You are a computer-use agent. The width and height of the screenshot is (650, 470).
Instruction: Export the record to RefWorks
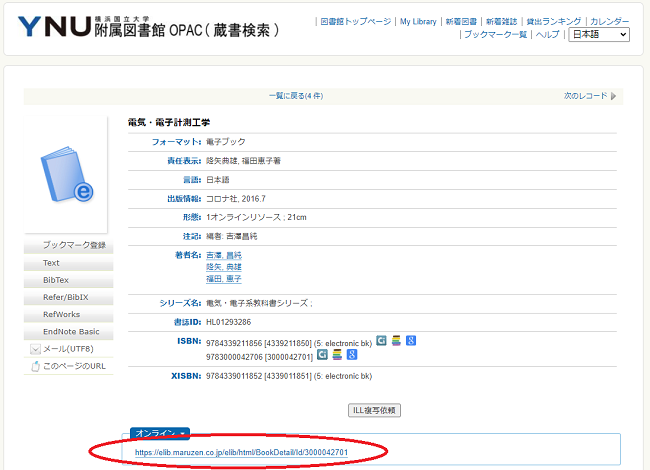[x=69, y=315]
